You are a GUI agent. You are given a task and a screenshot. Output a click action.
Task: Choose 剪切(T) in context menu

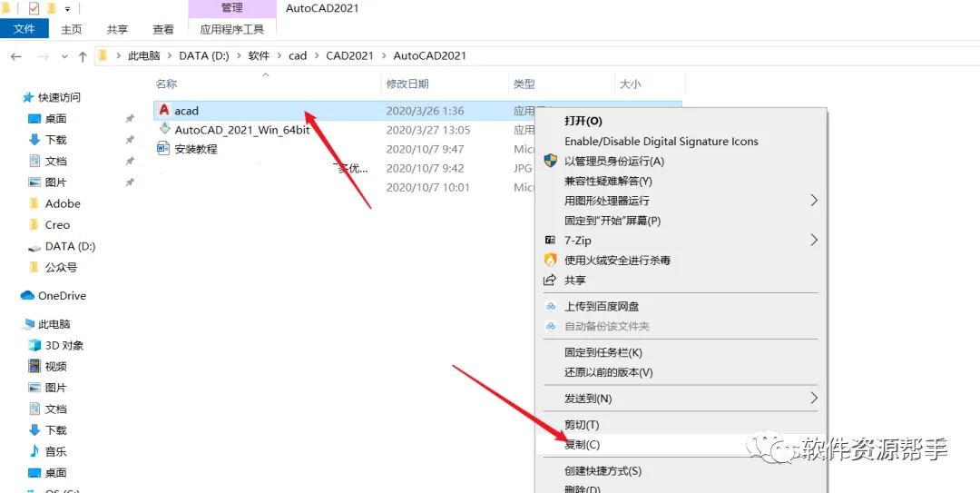(582, 426)
